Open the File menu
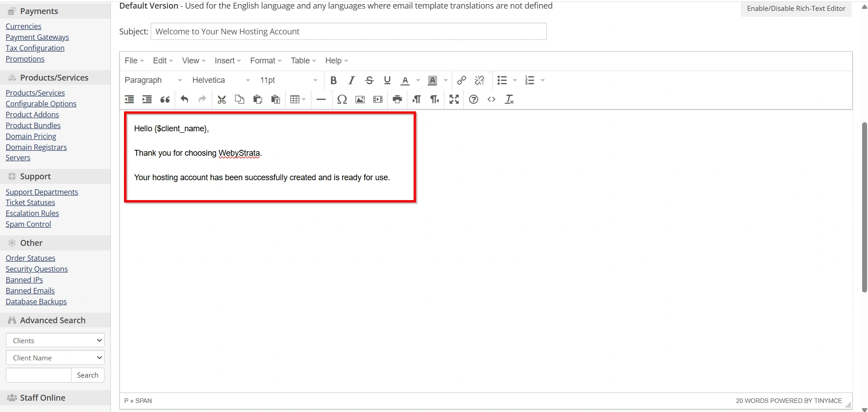Image resolution: width=868 pixels, height=412 pixels. click(134, 61)
